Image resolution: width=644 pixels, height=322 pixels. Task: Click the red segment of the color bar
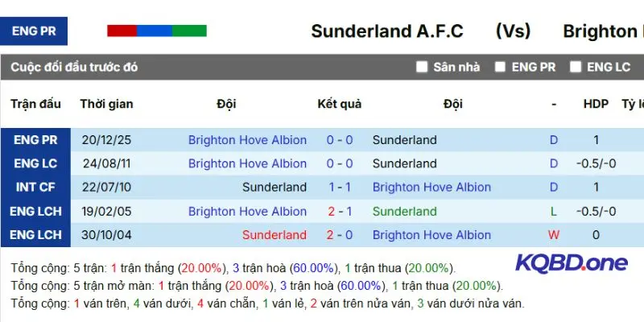pos(122,31)
